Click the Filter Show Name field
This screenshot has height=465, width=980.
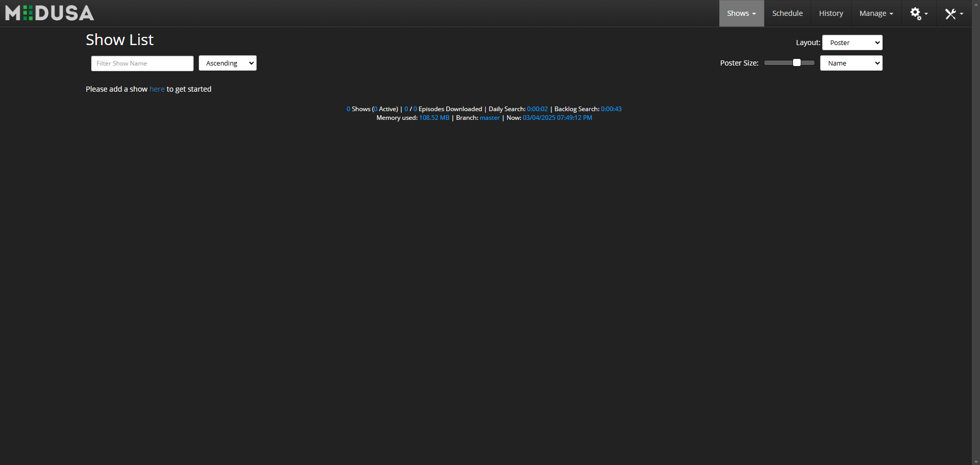pyautogui.click(x=142, y=64)
